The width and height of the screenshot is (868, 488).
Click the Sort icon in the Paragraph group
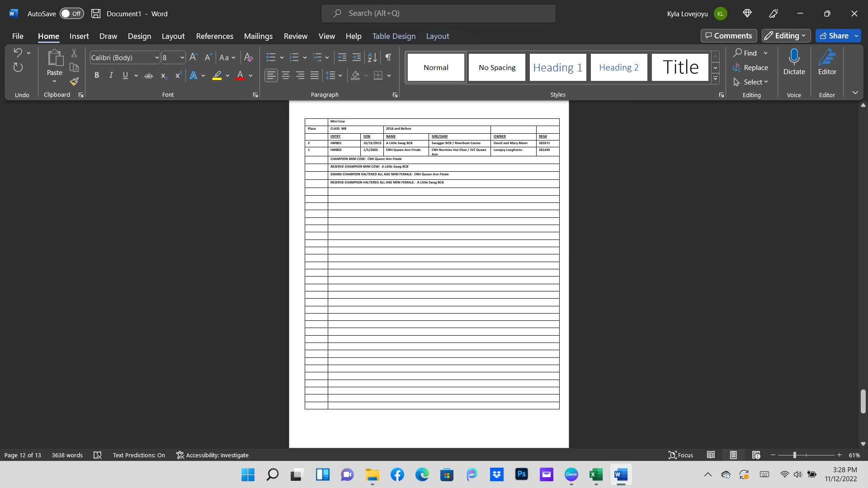pos(372,57)
